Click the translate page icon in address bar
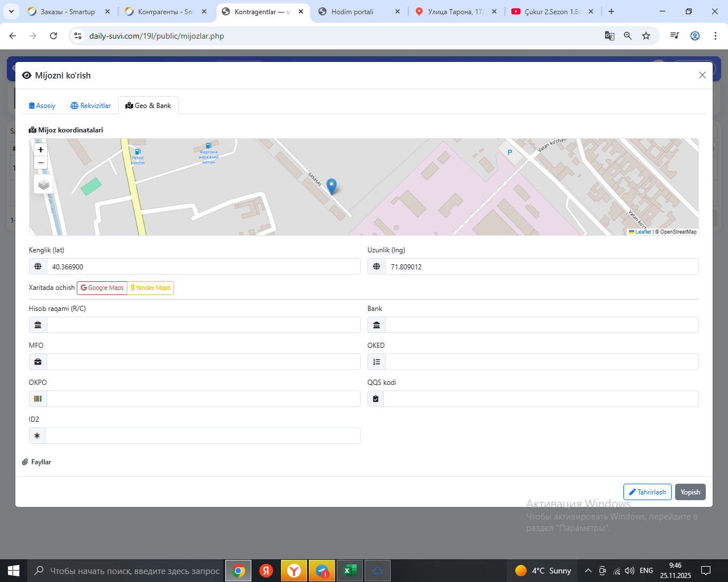 (609, 36)
